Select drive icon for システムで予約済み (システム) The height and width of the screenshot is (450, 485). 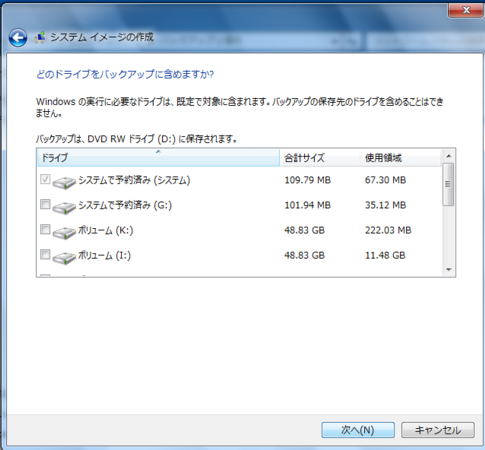pyautogui.click(x=64, y=182)
